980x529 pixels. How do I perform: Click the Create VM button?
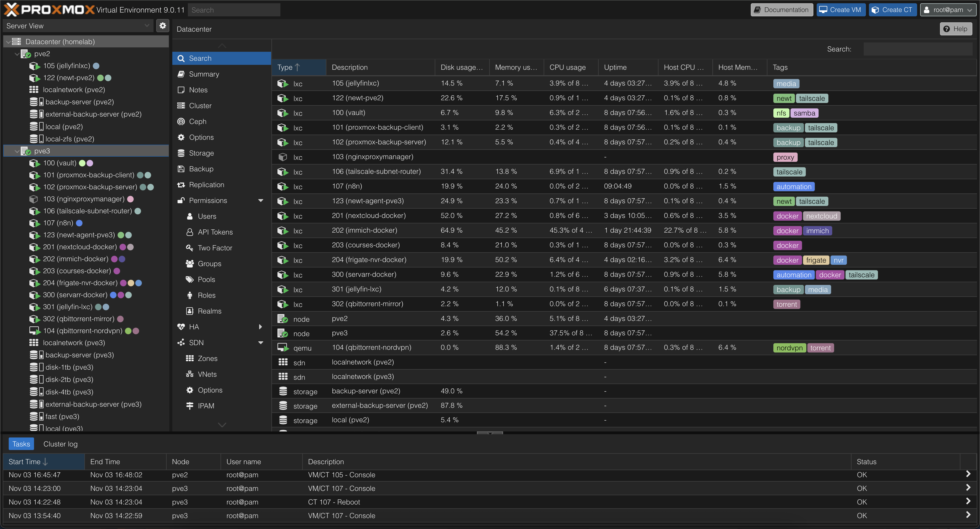841,10
